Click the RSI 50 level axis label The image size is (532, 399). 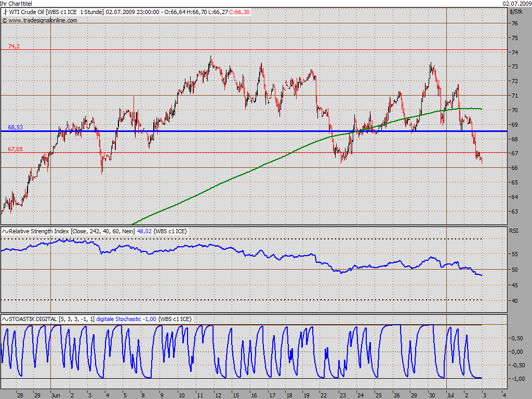[515, 270]
